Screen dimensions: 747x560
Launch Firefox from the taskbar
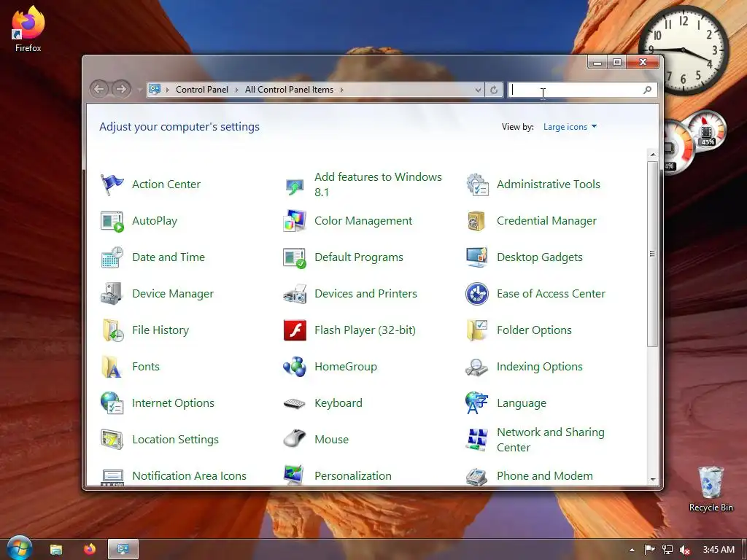pos(90,550)
